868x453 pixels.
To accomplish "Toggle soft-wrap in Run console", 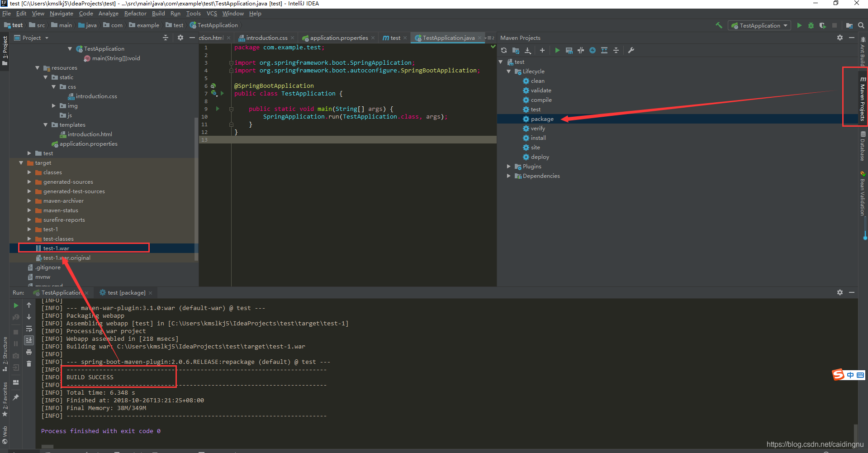I will point(29,329).
